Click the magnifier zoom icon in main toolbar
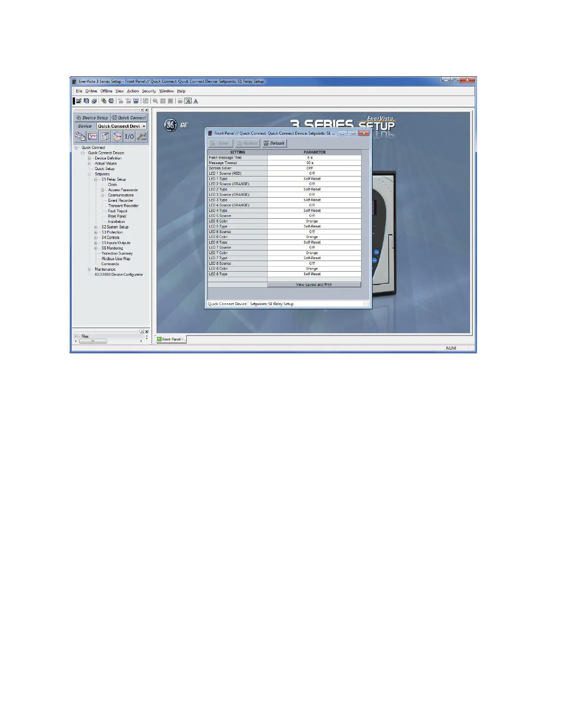 pos(155,101)
